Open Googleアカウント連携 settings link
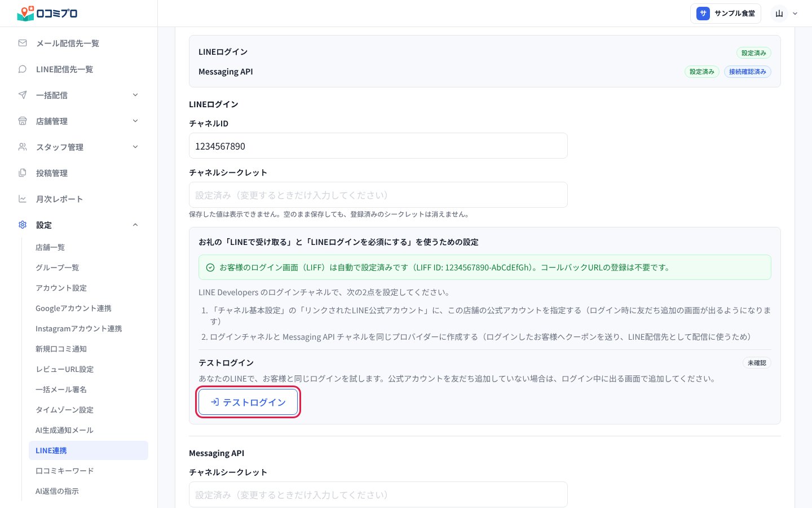812x508 pixels. click(73, 308)
